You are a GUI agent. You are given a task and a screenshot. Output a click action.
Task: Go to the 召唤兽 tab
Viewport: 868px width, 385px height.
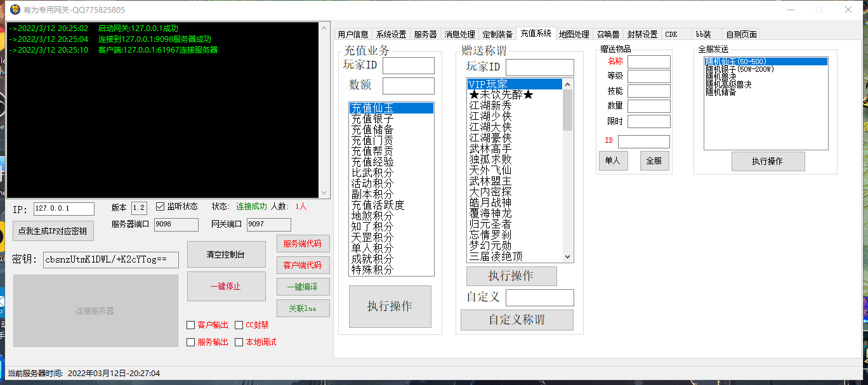pos(608,34)
